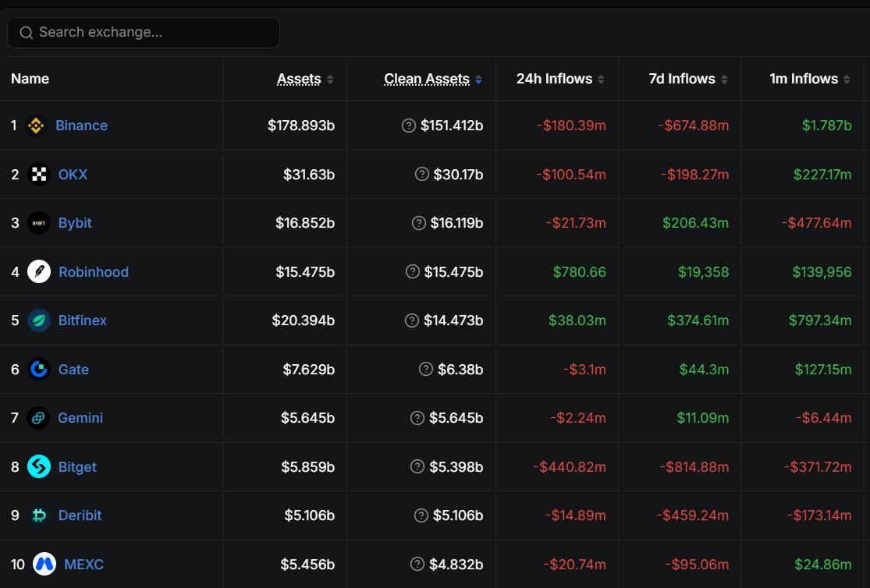870x588 pixels.
Task: Click help icon beside Bitget clean assets
Action: tap(417, 466)
